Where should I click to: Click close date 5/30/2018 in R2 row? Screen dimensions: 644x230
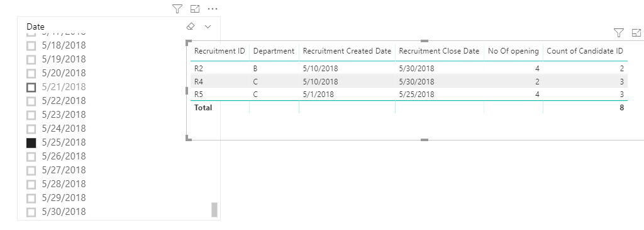(x=416, y=68)
